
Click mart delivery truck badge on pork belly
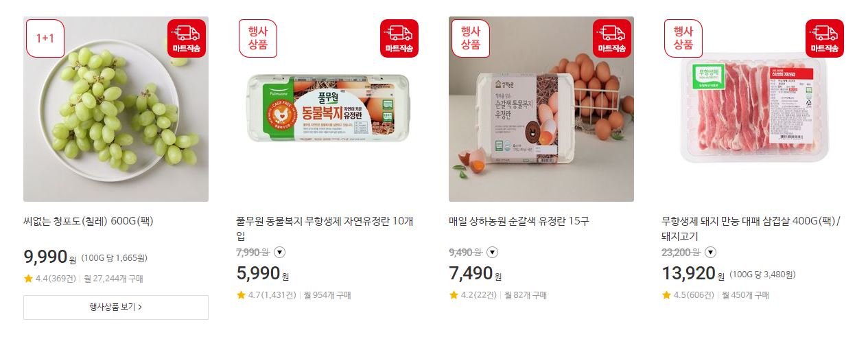(825, 38)
